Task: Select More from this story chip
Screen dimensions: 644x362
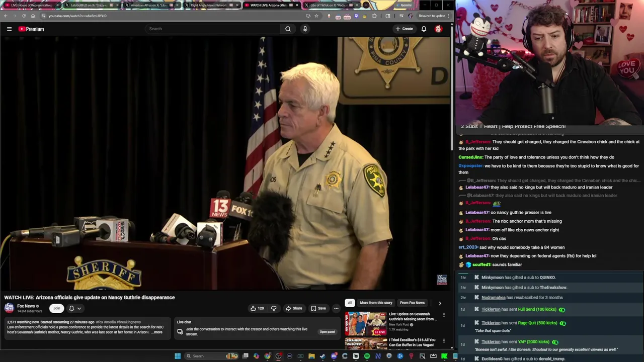Action: point(376,303)
